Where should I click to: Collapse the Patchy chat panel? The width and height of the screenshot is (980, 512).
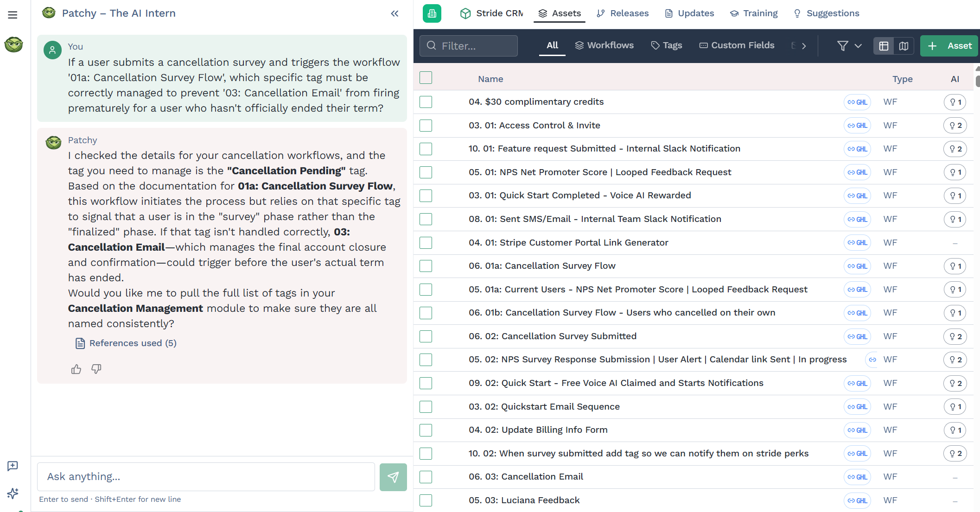point(395,13)
